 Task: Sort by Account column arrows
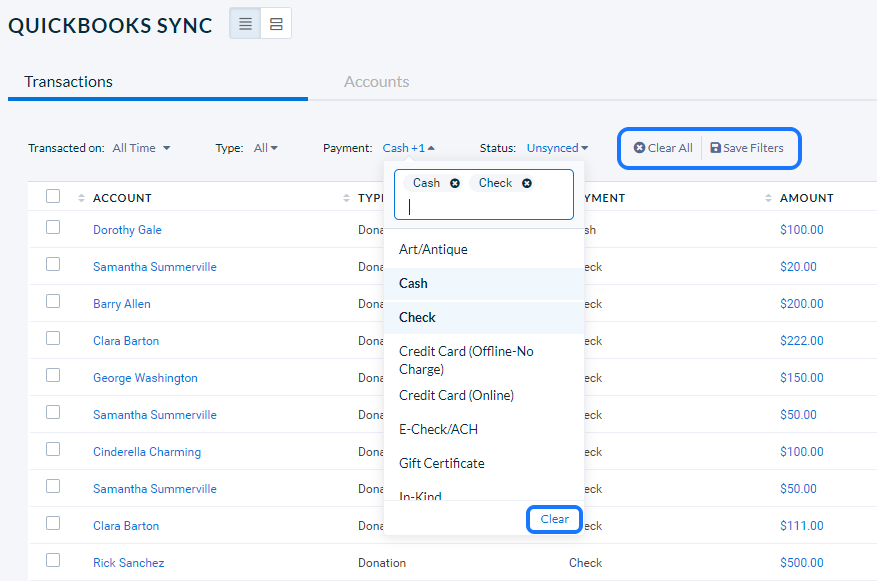click(x=81, y=198)
